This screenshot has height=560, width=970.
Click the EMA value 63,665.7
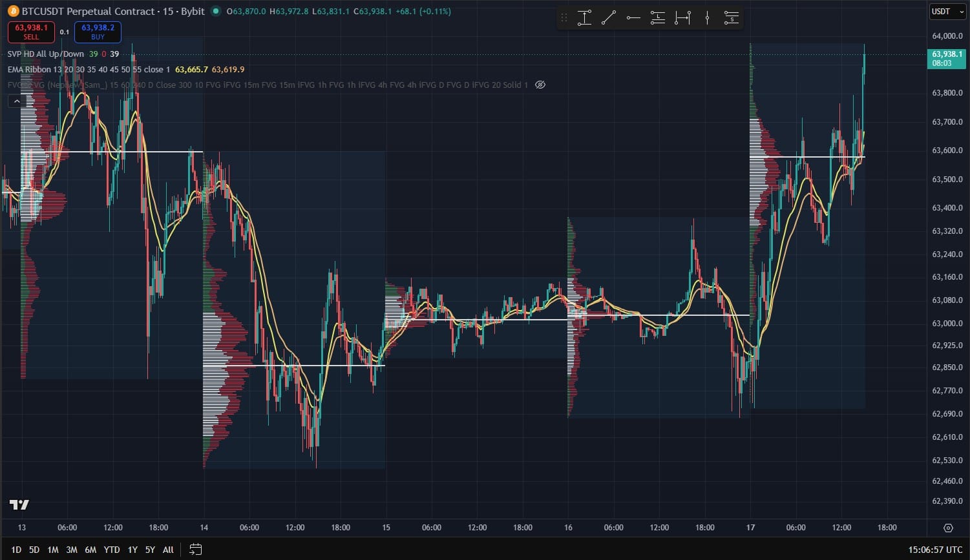pyautogui.click(x=191, y=69)
